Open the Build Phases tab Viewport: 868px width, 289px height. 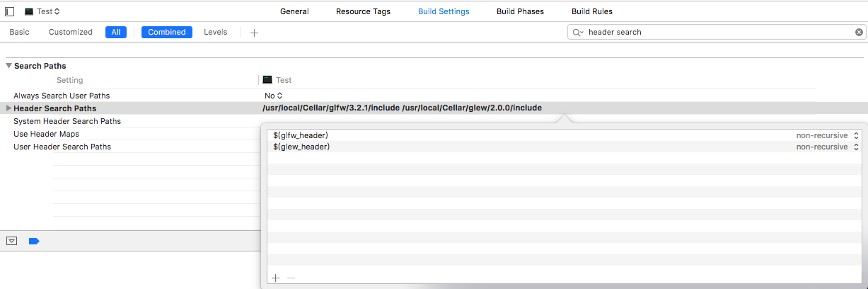click(520, 11)
